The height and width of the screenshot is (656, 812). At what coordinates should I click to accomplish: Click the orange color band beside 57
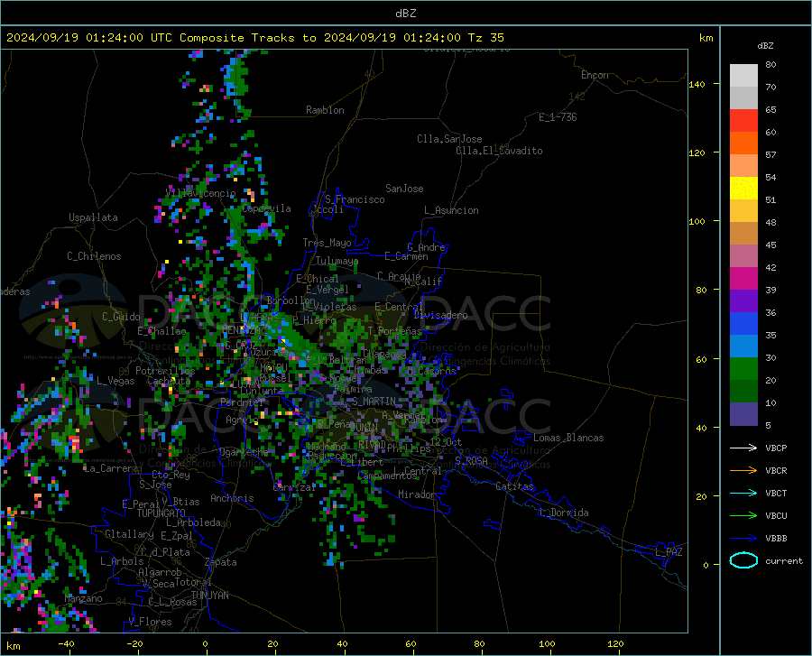[743, 143]
